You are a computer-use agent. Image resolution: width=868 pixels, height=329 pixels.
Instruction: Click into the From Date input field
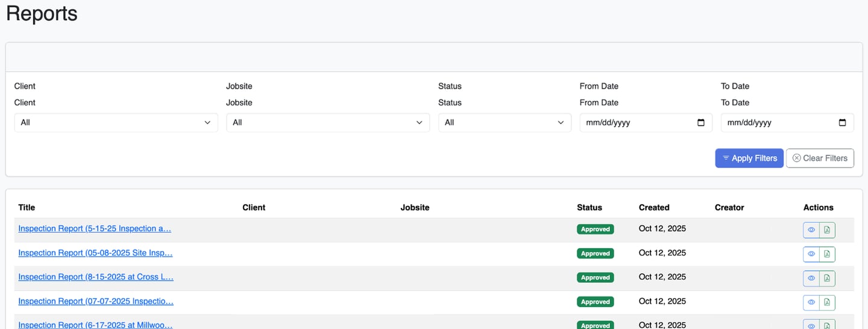(646, 122)
